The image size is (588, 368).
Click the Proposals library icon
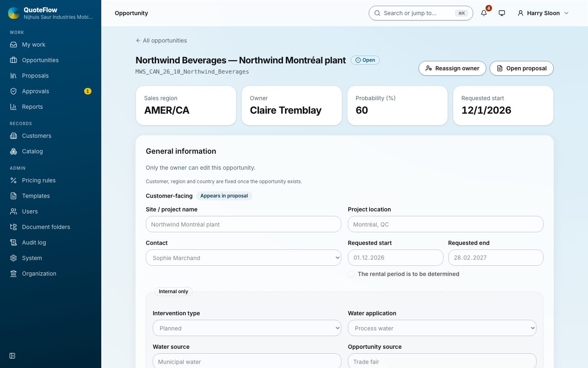[x=13, y=76]
